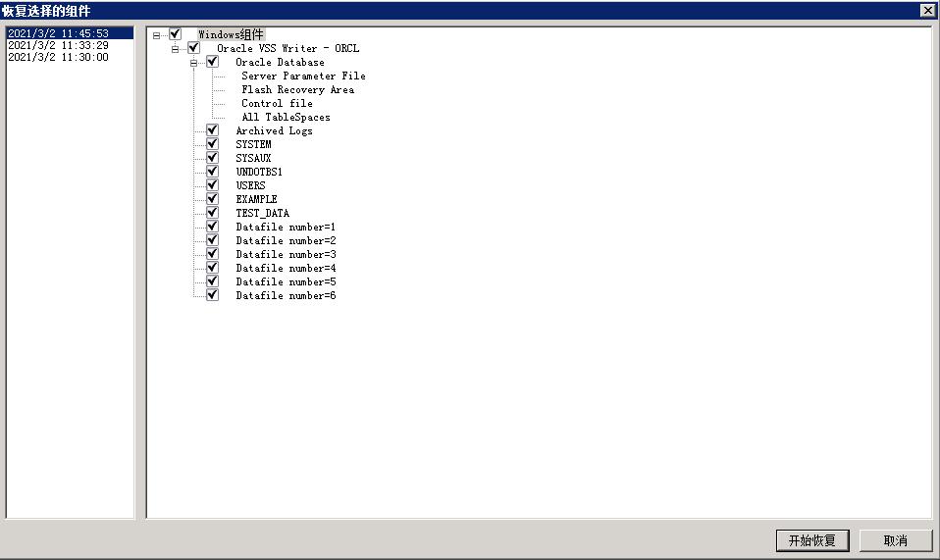The height and width of the screenshot is (560, 940).
Task: Select the Datafile number=6 label
Action: click(286, 296)
